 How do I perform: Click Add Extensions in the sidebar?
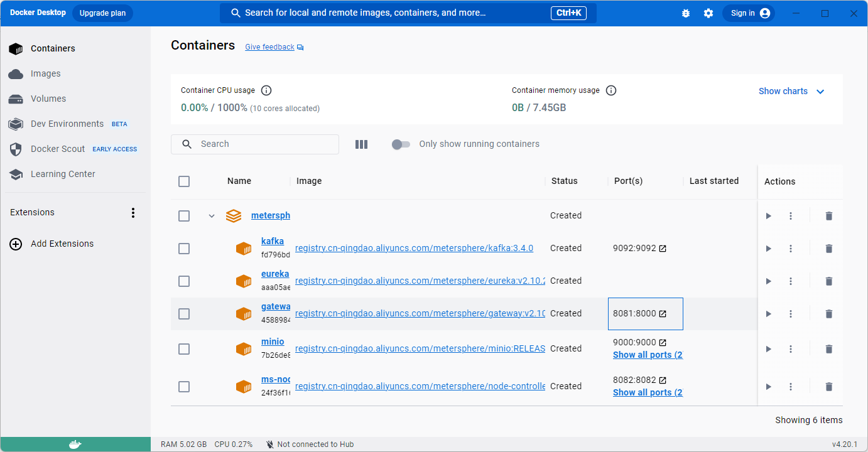point(62,244)
